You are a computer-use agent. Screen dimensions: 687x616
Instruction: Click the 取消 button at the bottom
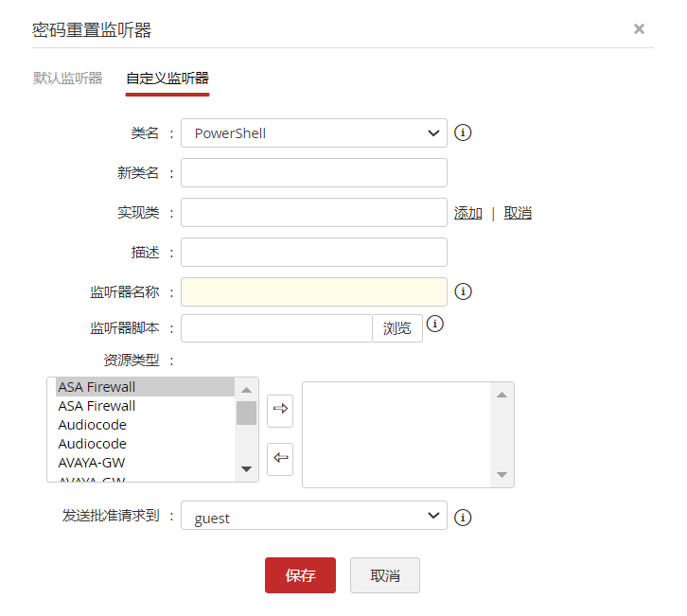[x=384, y=575]
